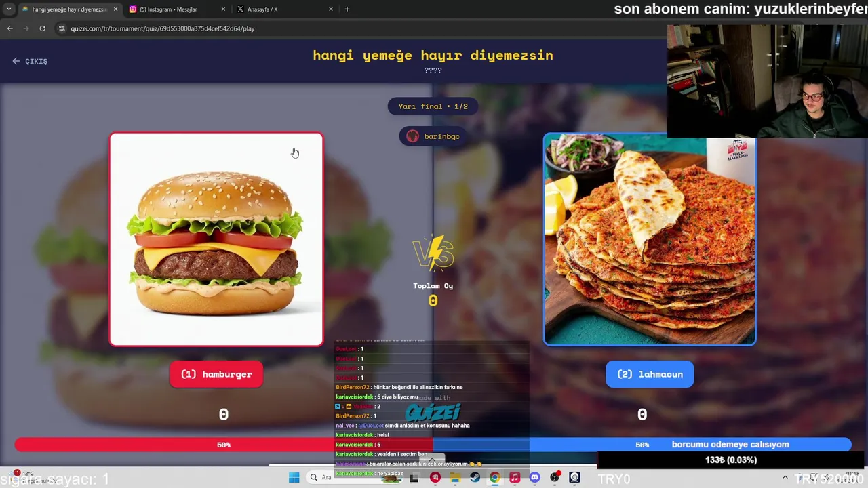Open Discord from the taskbar

click(534, 478)
